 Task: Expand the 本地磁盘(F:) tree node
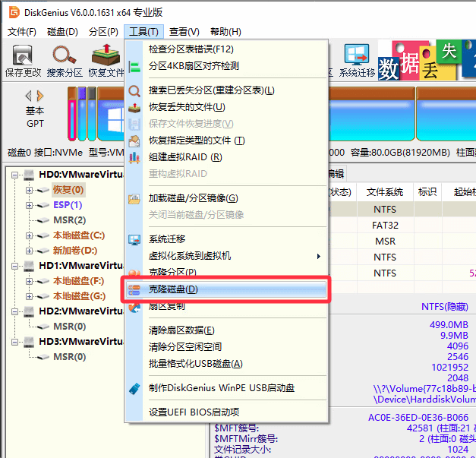(x=29, y=281)
